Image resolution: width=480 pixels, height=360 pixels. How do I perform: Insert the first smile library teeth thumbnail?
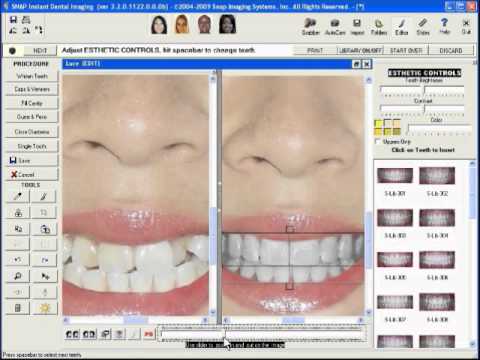coord(395,176)
